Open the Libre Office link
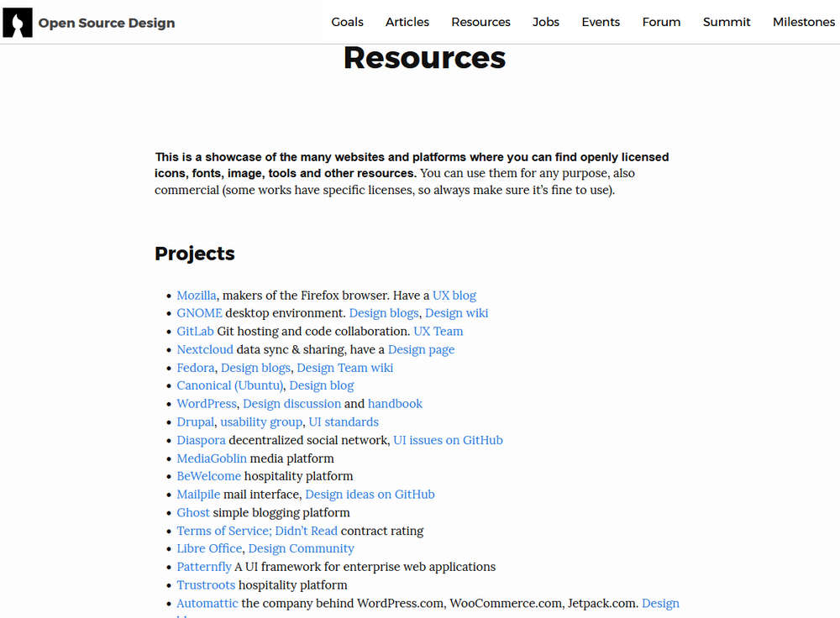The width and height of the screenshot is (840, 618). click(209, 547)
